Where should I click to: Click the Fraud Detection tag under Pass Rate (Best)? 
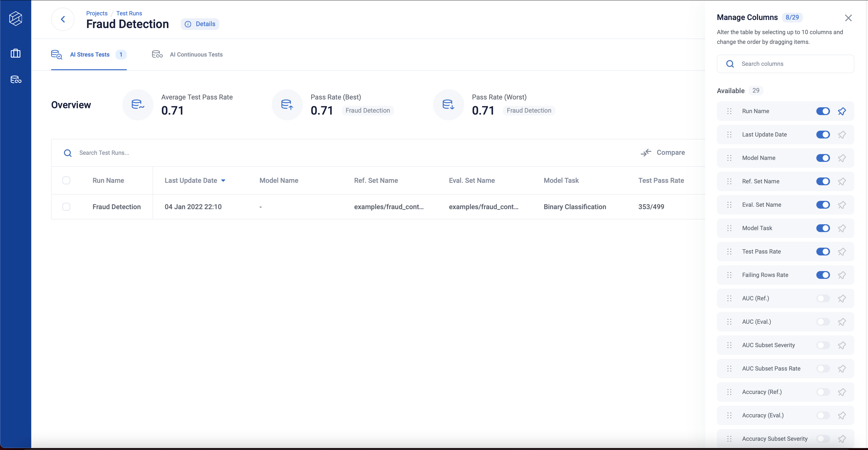pyautogui.click(x=368, y=111)
